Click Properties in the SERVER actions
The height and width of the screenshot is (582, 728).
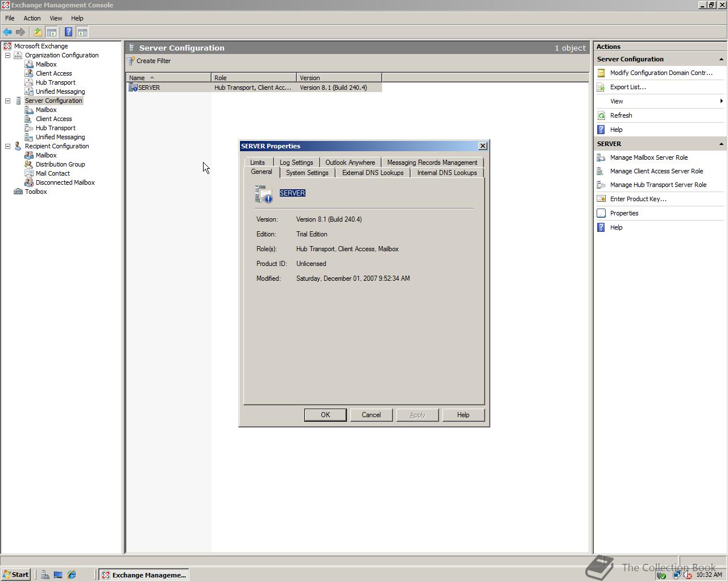(624, 213)
